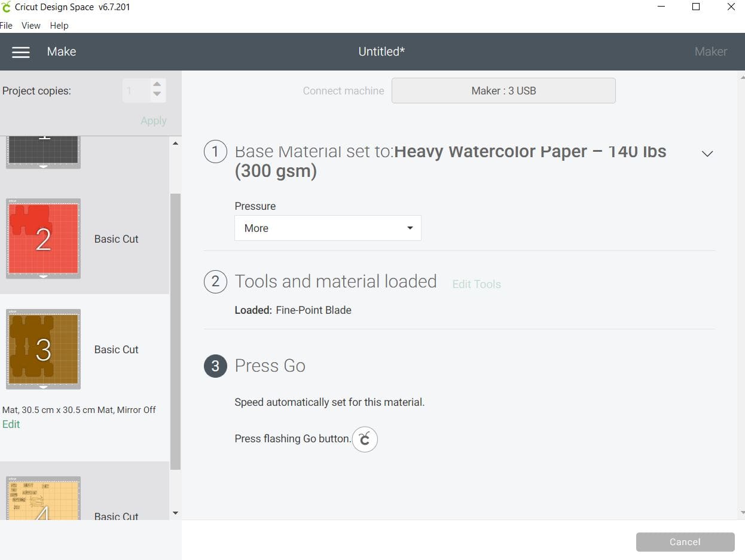745x560 pixels.
Task: Maximize the Cricut Design Space window
Action: [696, 7]
